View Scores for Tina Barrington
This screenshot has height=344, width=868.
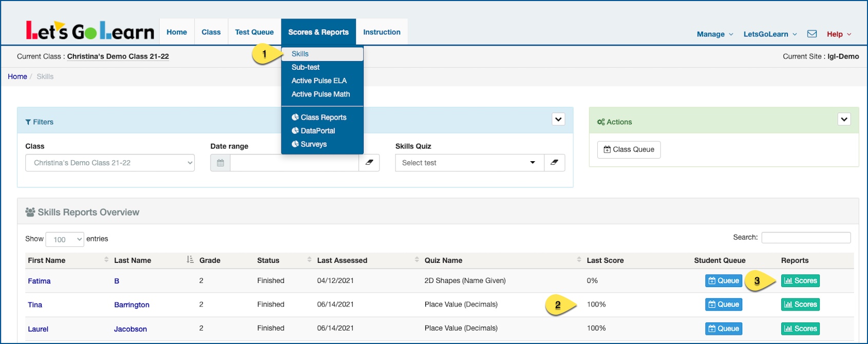tap(800, 304)
